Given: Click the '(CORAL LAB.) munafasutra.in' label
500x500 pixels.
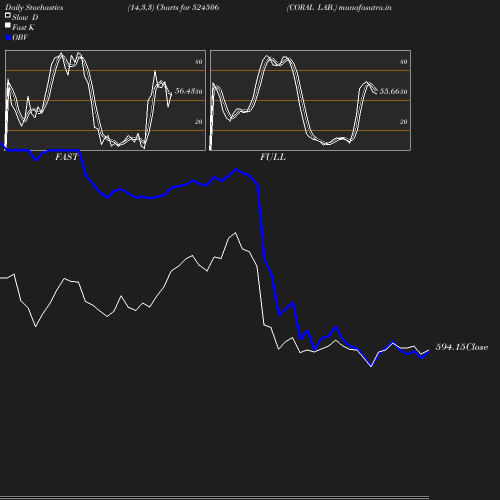Looking at the screenshot, I should tap(339, 7).
